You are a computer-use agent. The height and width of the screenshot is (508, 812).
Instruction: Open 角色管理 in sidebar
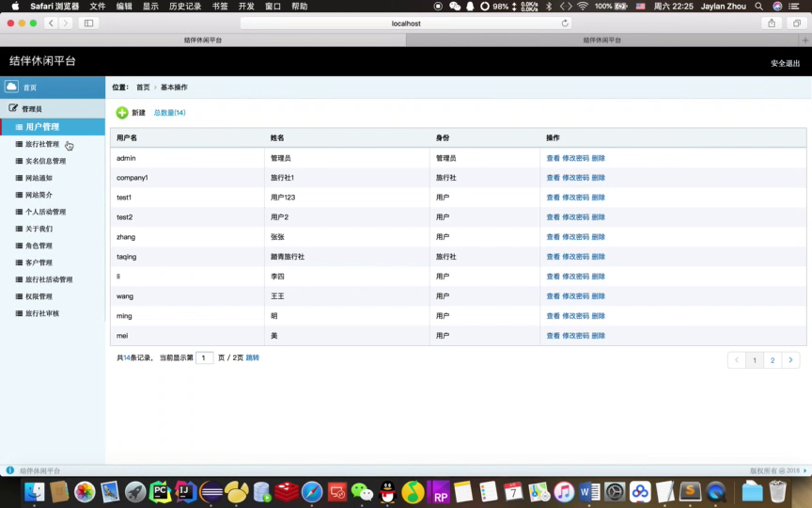coord(39,246)
